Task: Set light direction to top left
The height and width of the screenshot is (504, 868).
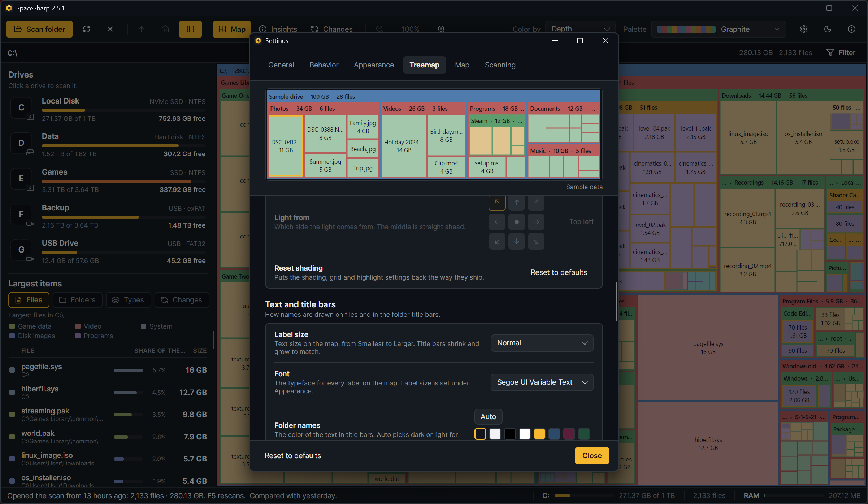Action: [x=497, y=202]
